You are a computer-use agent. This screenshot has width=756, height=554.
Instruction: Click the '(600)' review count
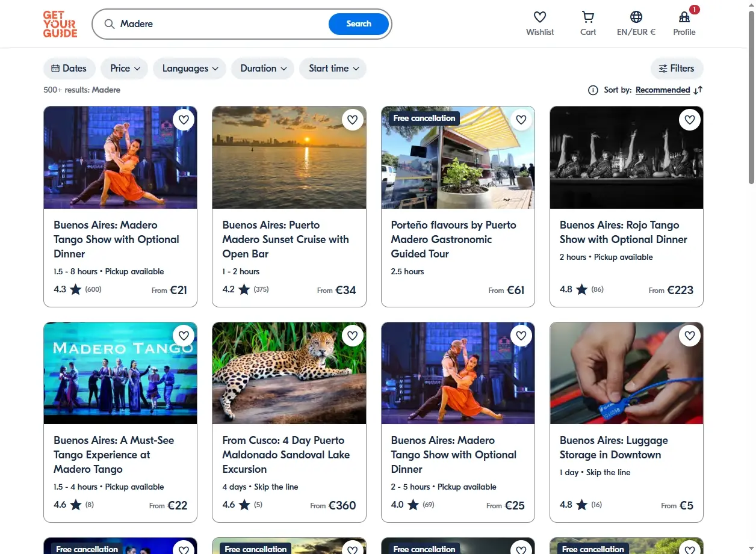pos(93,289)
